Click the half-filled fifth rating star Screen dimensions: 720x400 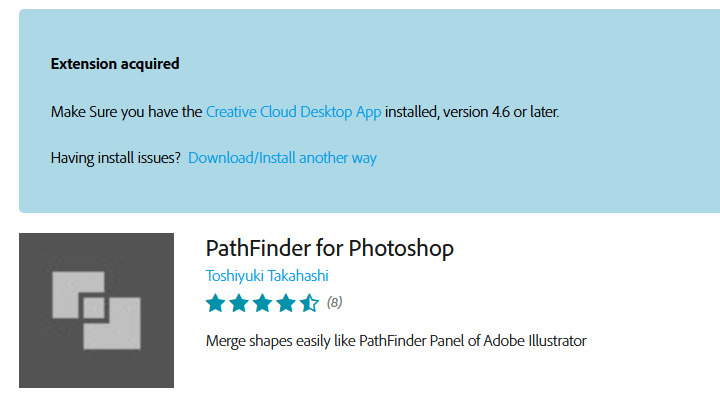click(309, 302)
